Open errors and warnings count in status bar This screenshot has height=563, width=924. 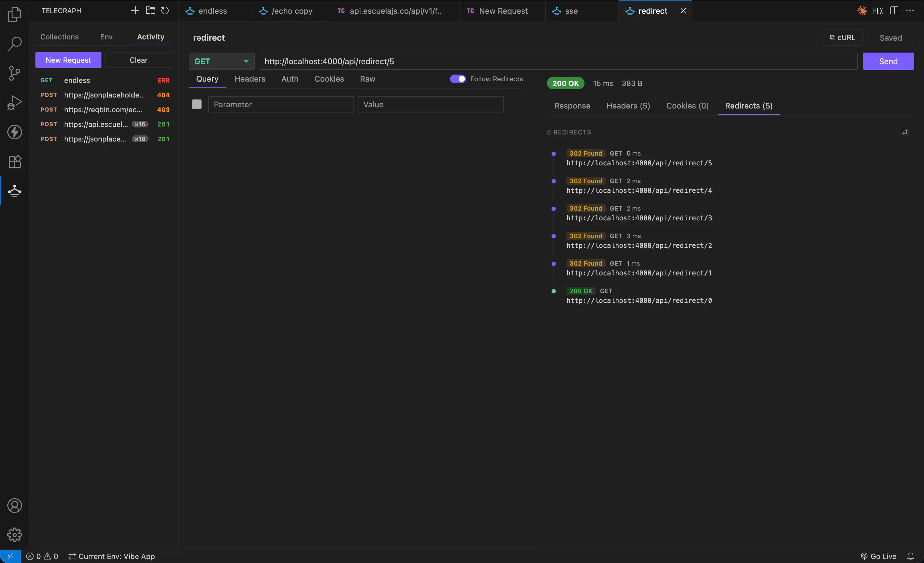[x=42, y=556]
